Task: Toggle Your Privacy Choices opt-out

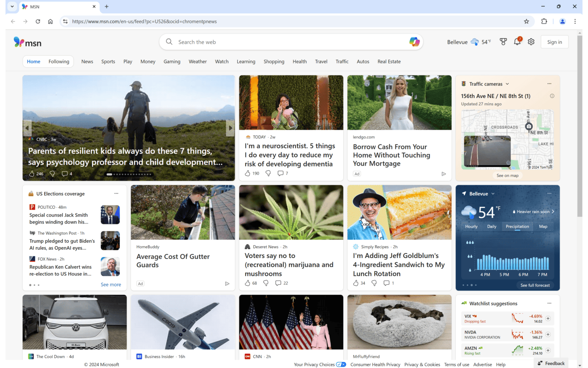Action: (x=341, y=364)
